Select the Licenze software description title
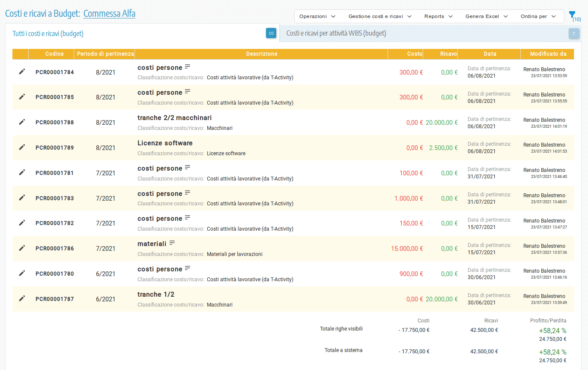Viewport: 588px width, 370px height. [x=165, y=143]
